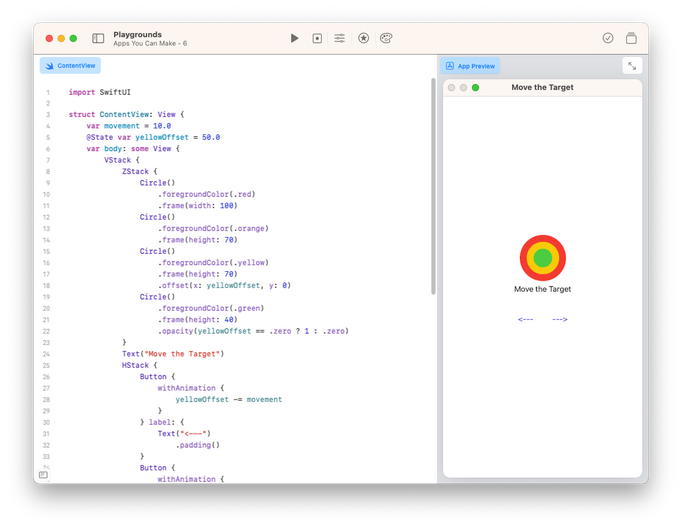Click the Playgrounds project title
This screenshot has width=682, height=528.
(138, 34)
